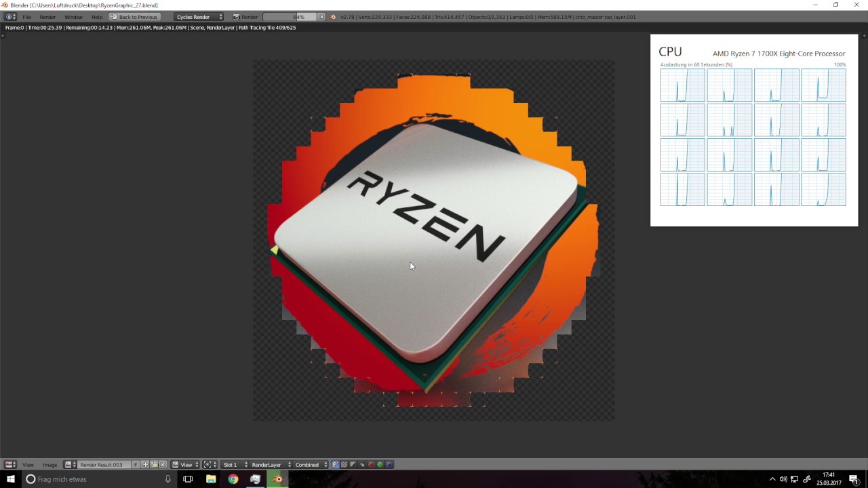This screenshot has width=868, height=488.
Task: Click the render status text with tile count
Action: pyautogui.click(x=151, y=28)
